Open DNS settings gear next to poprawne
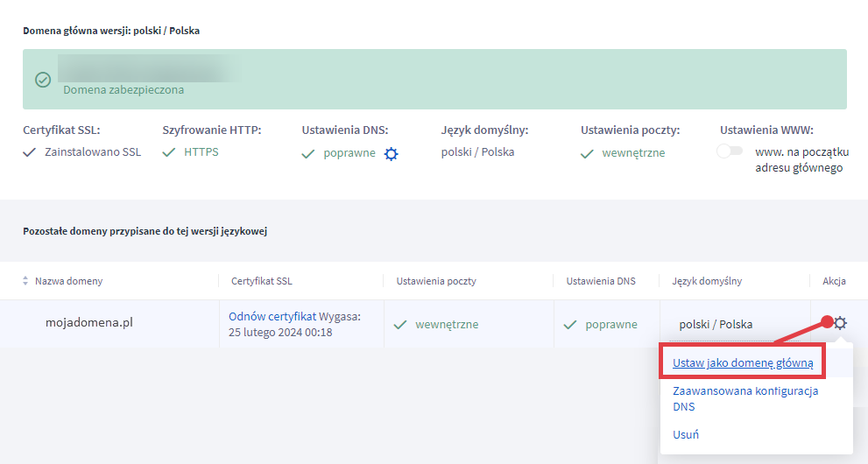868x464 pixels. click(391, 154)
